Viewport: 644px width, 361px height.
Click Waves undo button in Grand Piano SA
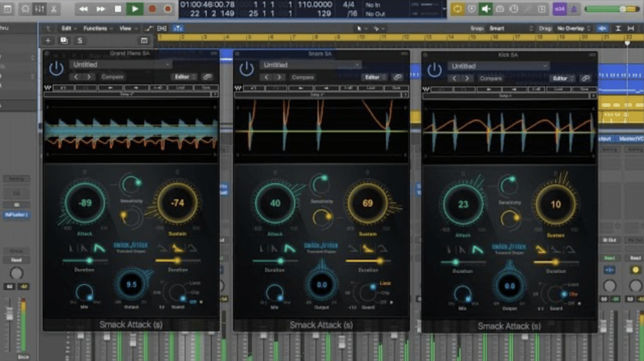(x=64, y=87)
